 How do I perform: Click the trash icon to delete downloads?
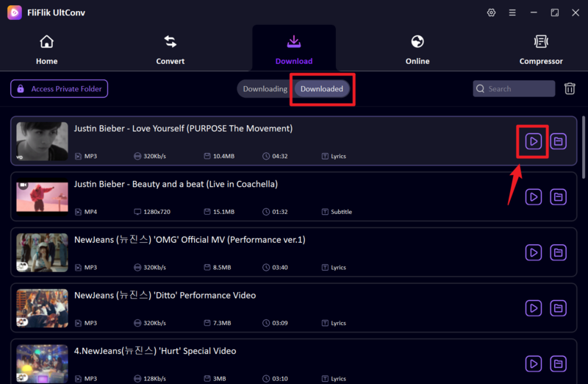point(570,88)
